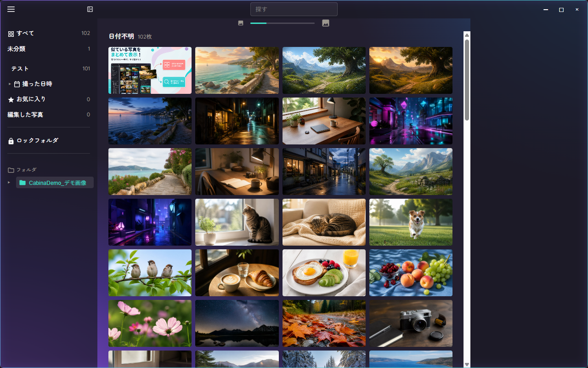
Task: Focus the 探す search field
Action: [294, 9]
